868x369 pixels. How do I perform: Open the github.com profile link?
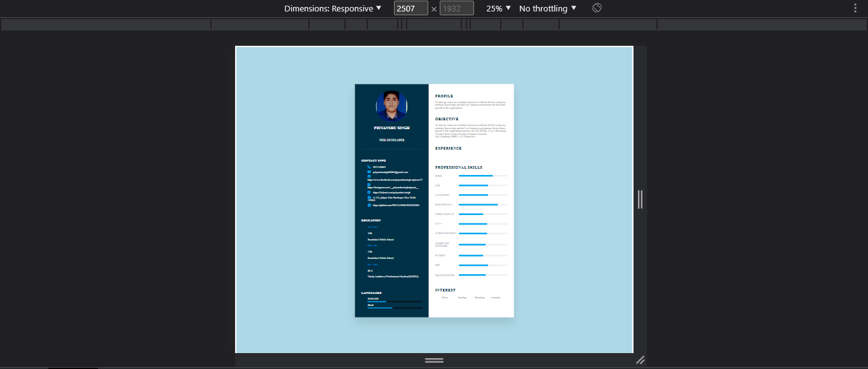tap(396, 205)
